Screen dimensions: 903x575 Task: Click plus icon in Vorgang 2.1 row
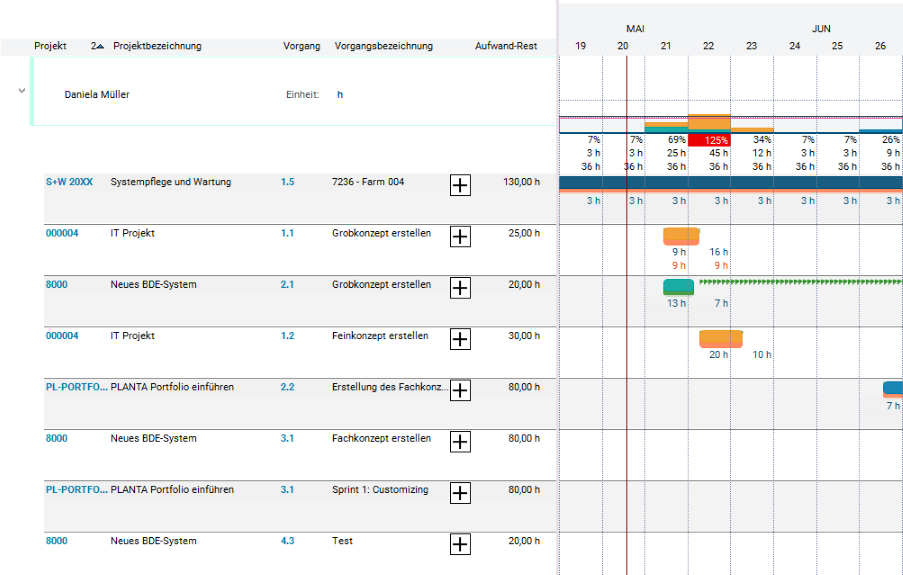(x=460, y=288)
